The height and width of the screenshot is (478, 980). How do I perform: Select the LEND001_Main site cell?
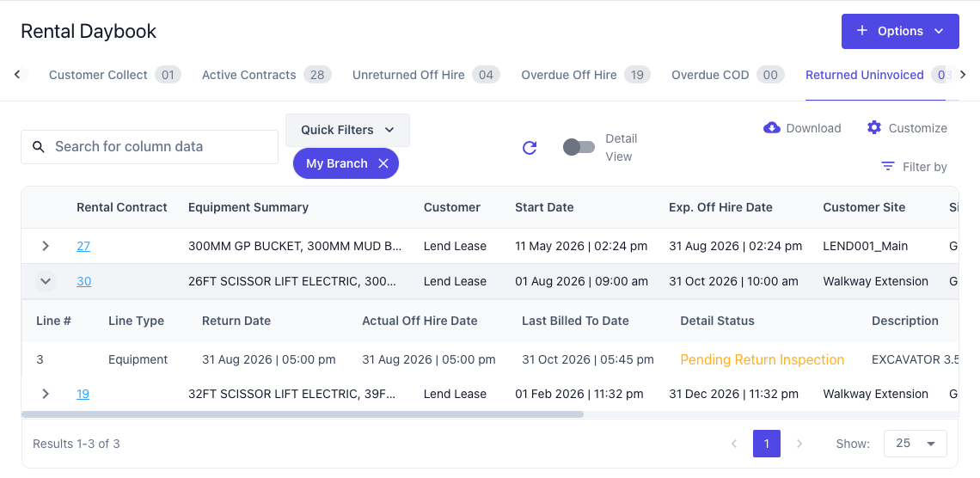867,246
